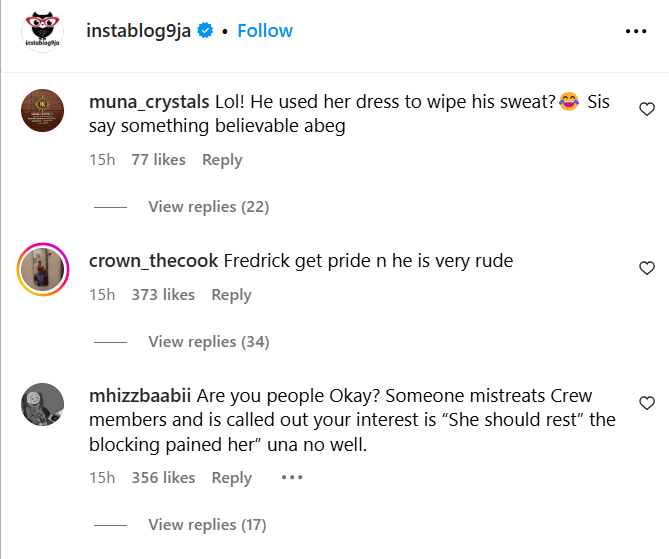Reply to crown_thecook's comment
The height and width of the screenshot is (559, 669).
(x=231, y=295)
